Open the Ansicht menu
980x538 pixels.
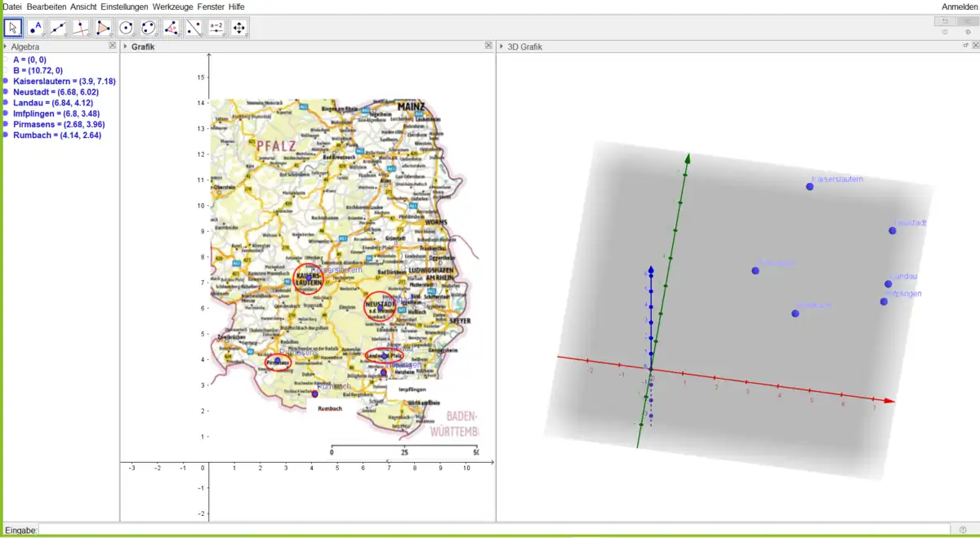83,7
